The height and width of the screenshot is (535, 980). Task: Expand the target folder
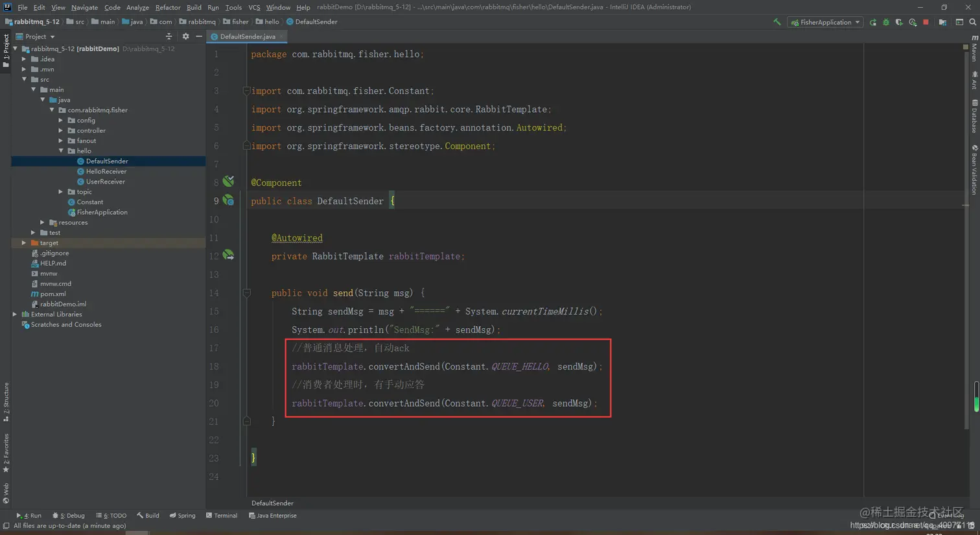click(25, 243)
